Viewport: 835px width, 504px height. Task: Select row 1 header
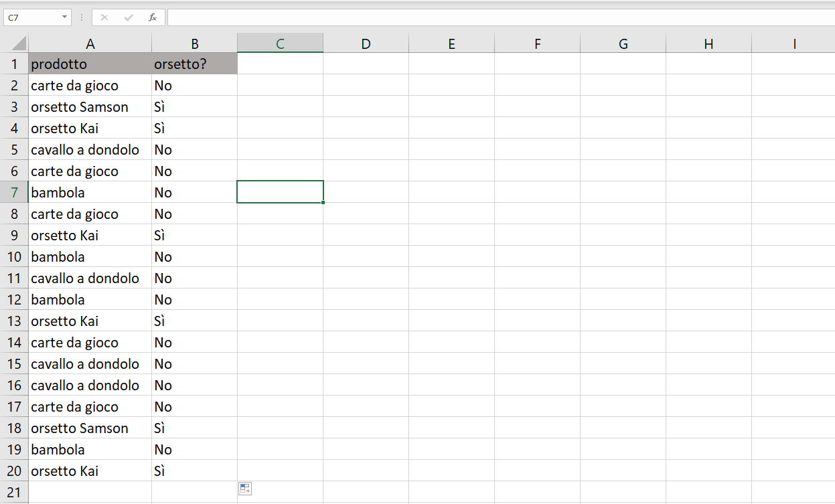[14, 64]
